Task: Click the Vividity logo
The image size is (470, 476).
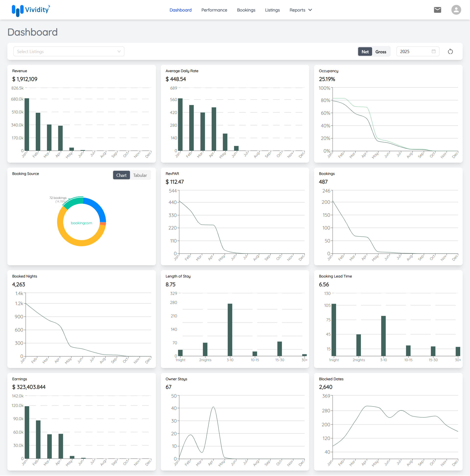Action: pos(31,10)
